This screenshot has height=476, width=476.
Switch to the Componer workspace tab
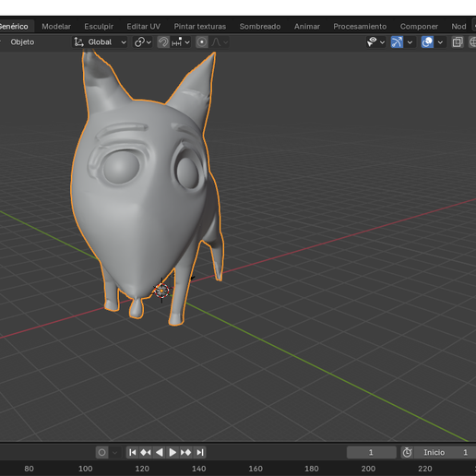[419, 27]
